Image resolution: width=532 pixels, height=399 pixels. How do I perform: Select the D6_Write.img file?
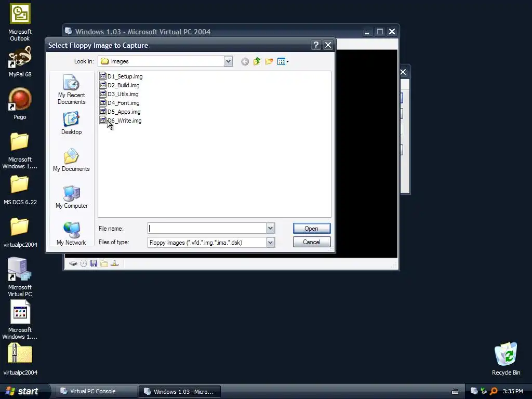pyautogui.click(x=121, y=121)
